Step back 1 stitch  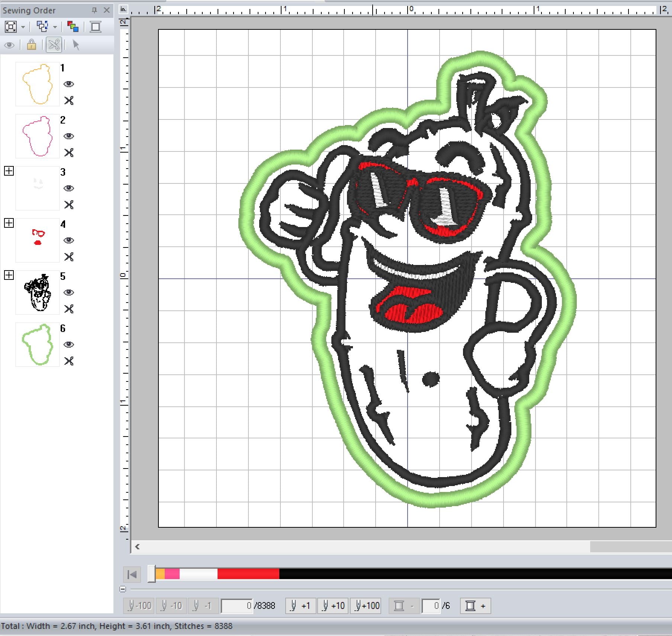(x=203, y=606)
